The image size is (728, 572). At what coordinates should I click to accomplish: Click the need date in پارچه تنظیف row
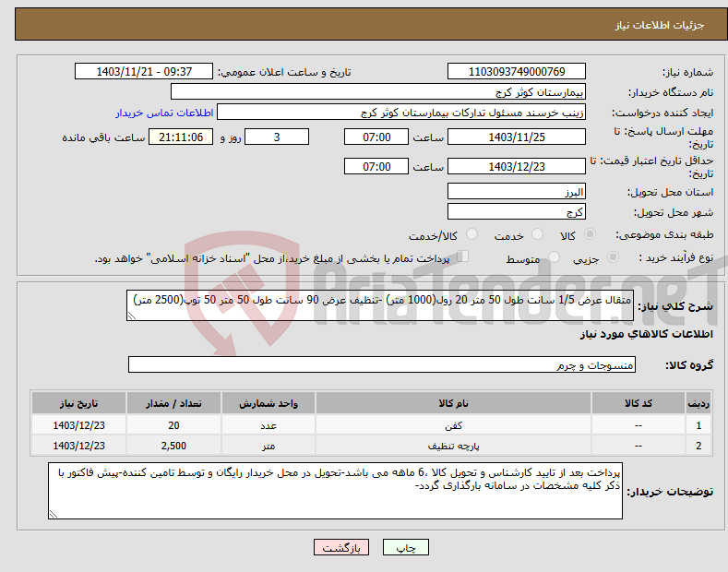tap(79, 446)
